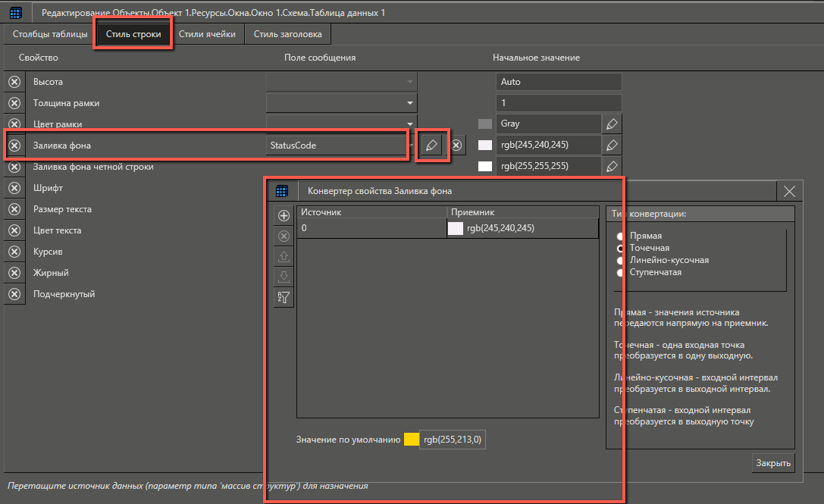Close the converter dialog with the X button
The width and height of the screenshot is (824, 504).
[789, 191]
